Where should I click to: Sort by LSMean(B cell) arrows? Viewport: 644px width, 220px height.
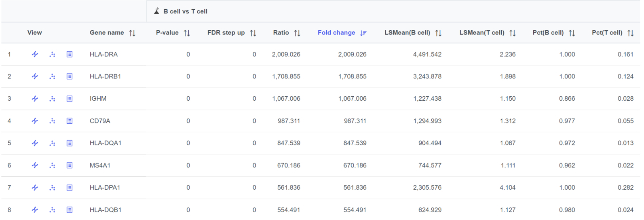[438, 33]
